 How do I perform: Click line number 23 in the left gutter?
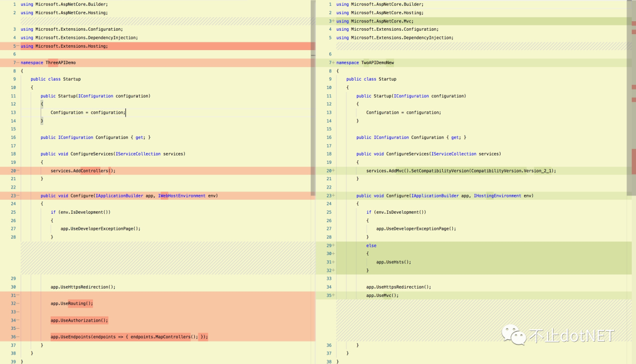tap(13, 195)
